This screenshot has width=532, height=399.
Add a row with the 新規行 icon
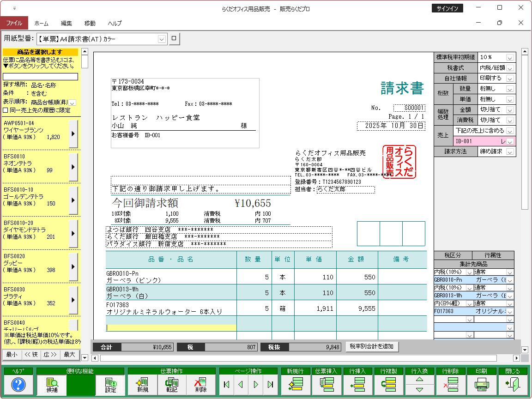(296, 384)
